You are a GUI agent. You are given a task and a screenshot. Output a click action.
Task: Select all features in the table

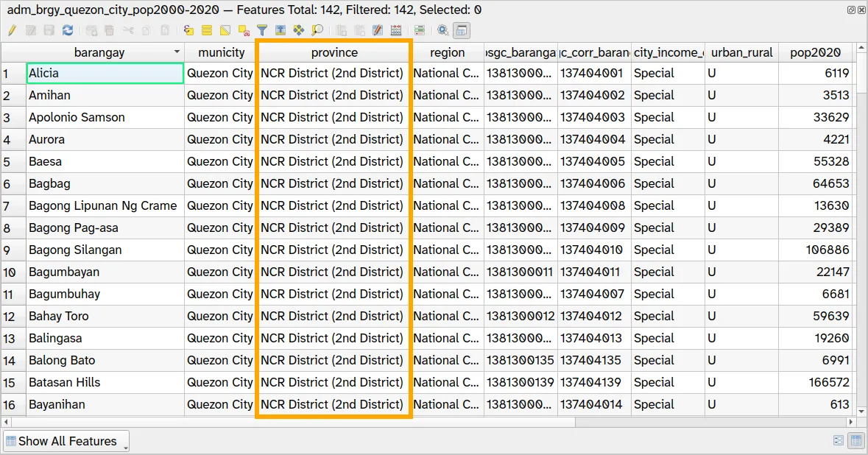[207, 31]
